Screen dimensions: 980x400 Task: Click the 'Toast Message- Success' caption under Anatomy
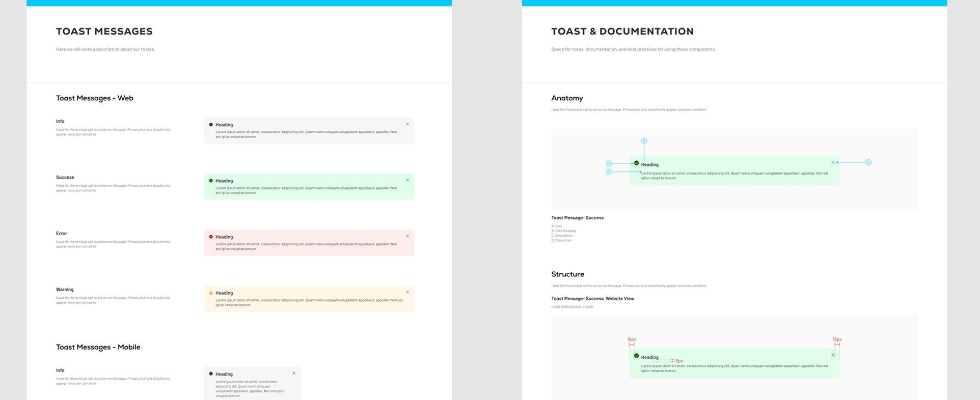577,218
